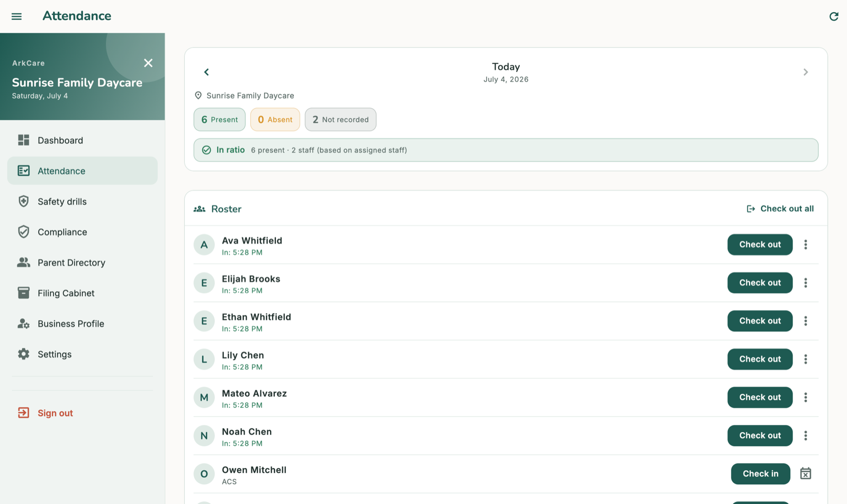
Task: Open Business Profile
Action: [x=83, y=323]
